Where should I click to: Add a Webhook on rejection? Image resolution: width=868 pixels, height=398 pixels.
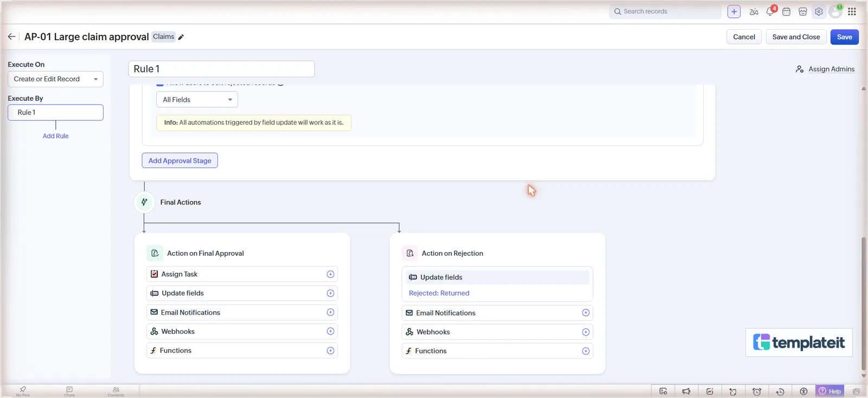point(585,332)
